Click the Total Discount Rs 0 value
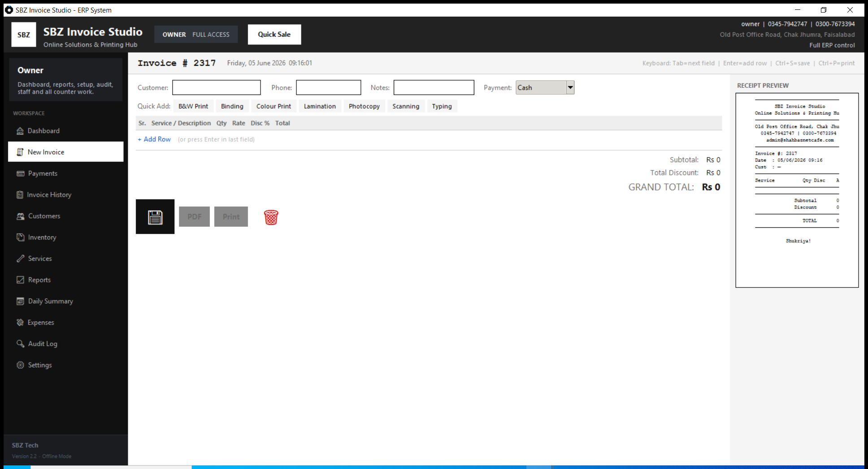 click(x=713, y=173)
